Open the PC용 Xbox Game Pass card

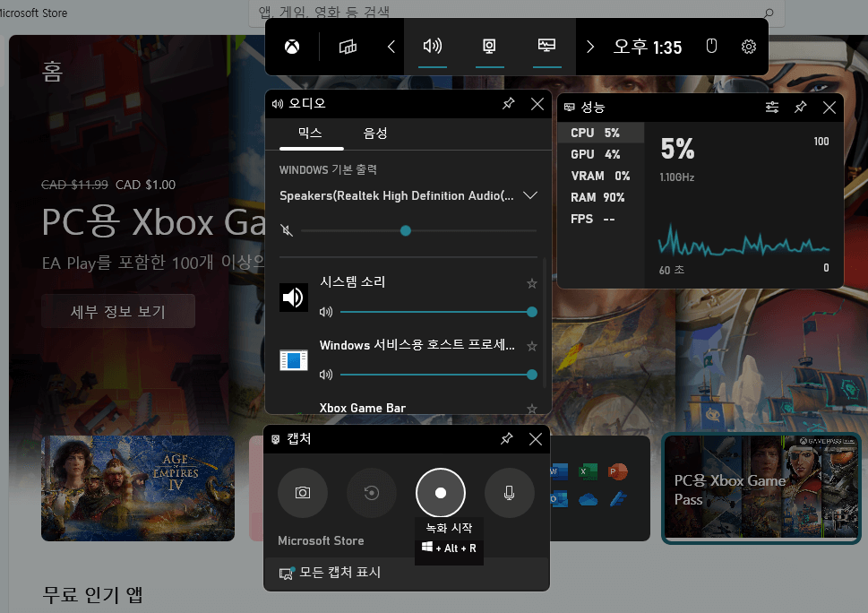761,488
